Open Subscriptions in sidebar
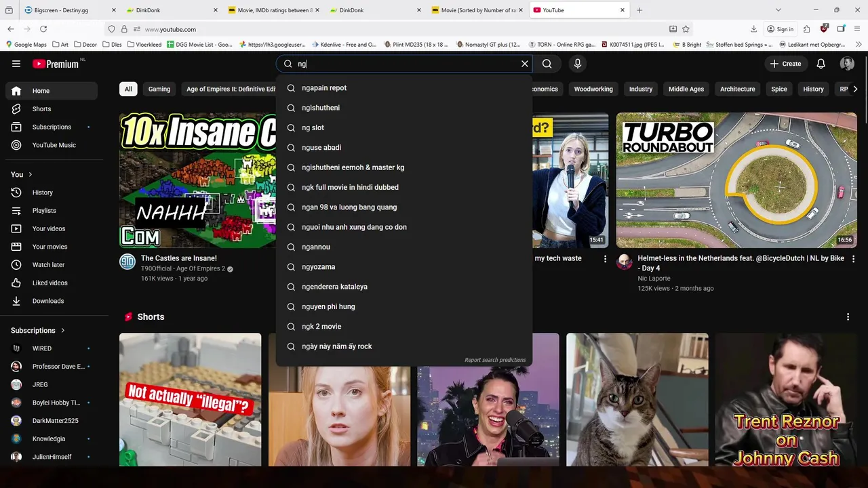The image size is (868, 488). pos(52,127)
